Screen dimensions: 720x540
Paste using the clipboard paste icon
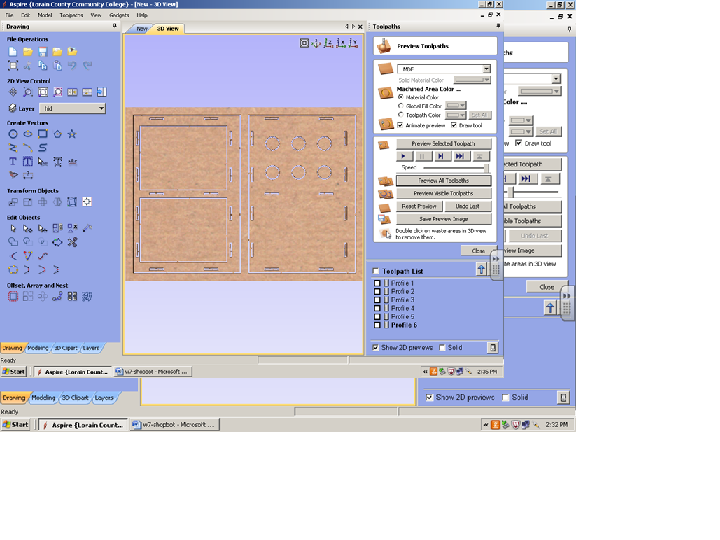[x=57, y=66]
